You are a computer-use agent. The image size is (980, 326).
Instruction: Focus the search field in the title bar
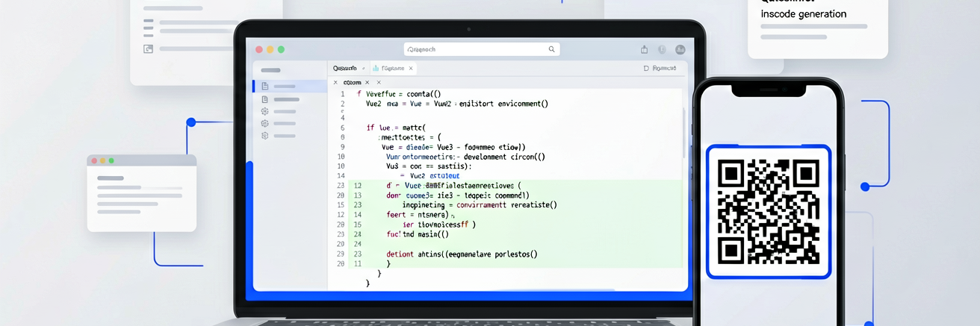(x=482, y=49)
